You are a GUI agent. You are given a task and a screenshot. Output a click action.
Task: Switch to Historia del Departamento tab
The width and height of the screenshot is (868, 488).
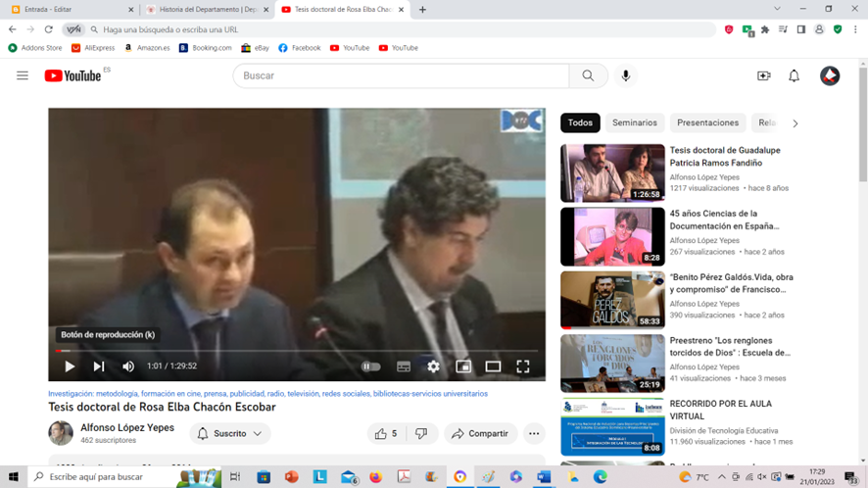coord(207,10)
